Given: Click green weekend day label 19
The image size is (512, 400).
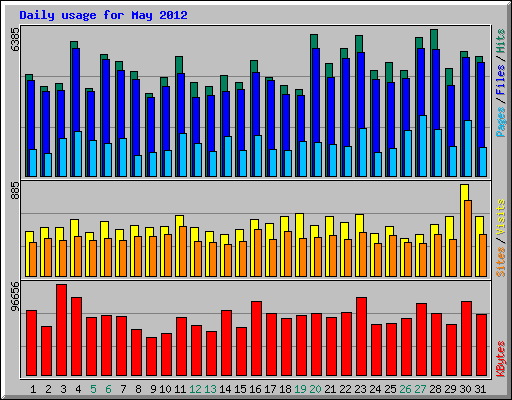Looking at the screenshot, I should [300, 389].
